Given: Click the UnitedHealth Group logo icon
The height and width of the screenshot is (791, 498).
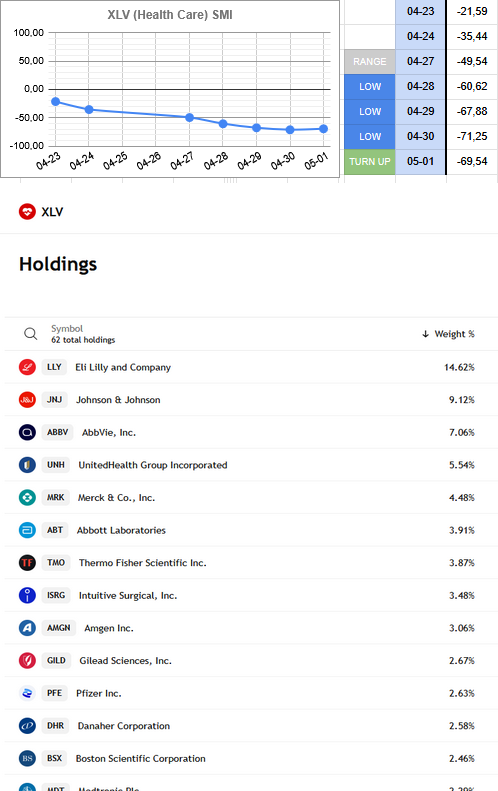Looking at the screenshot, I should point(27,465).
